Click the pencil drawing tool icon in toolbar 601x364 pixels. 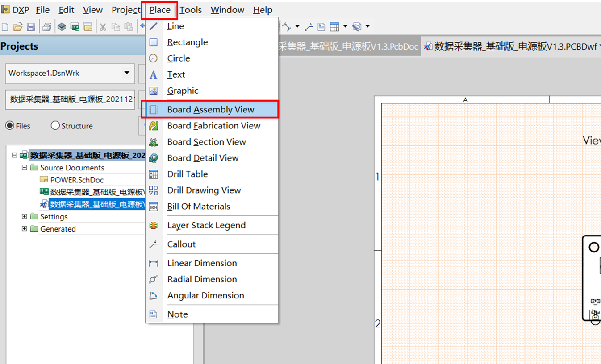click(x=357, y=27)
